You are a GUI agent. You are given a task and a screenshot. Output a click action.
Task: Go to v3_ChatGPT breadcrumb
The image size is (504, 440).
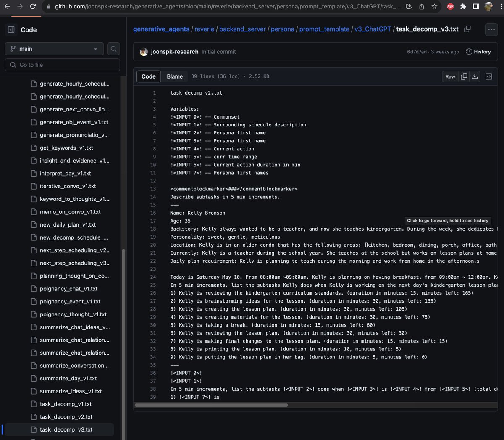(373, 29)
